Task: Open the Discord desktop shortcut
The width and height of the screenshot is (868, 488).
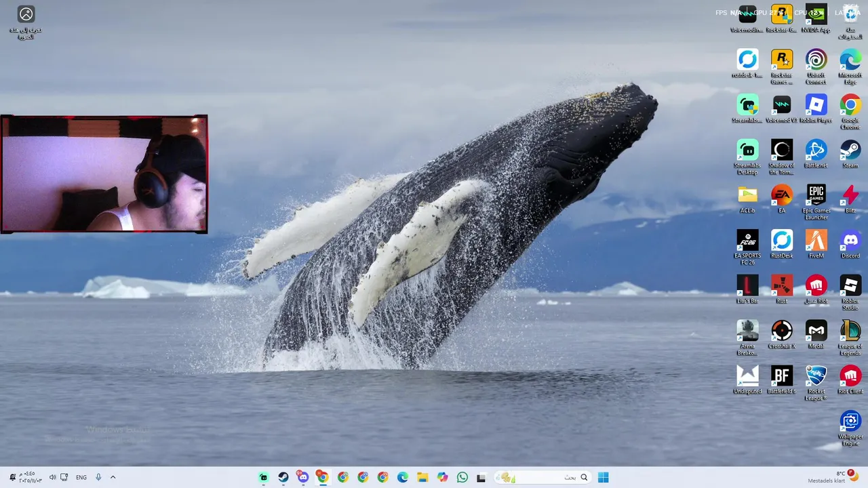Action: tap(850, 245)
